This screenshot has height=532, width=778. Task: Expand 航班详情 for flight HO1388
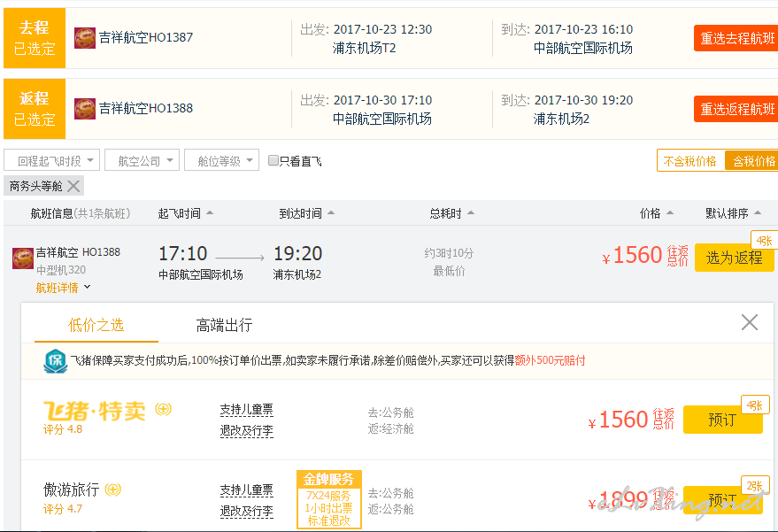click(63, 288)
